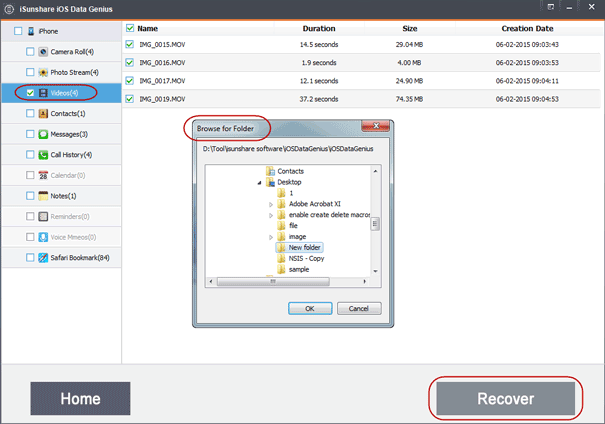The width and height of the screenshot is (605, 424).
Task: Open the Safari Bookmark icon
Action: click(43, 258)
